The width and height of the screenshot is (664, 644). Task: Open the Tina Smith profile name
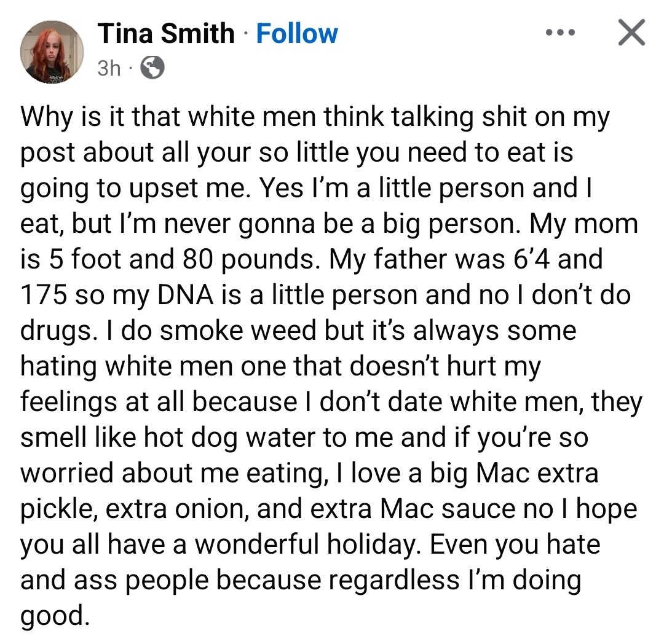click(x=166, y=33)
